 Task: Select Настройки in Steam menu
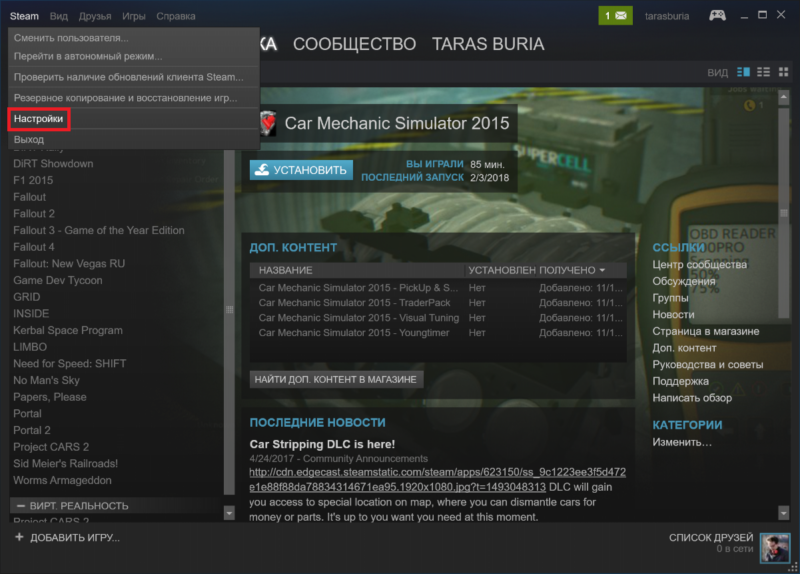39,119
